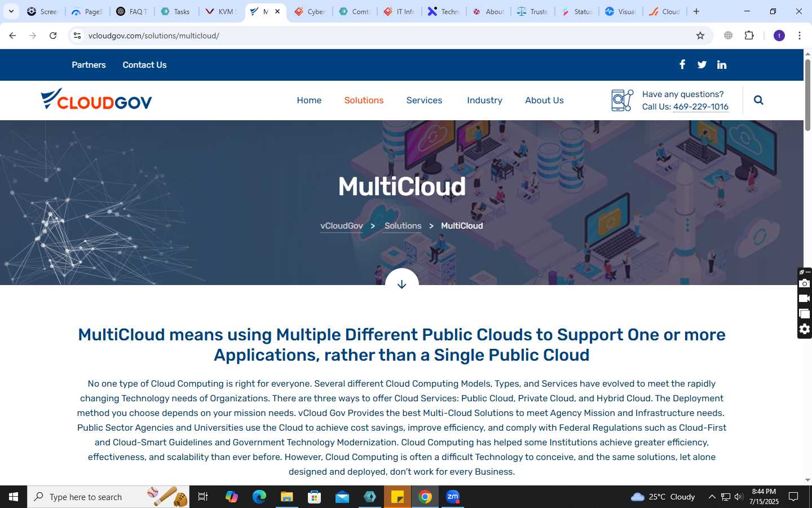Close the active MultiCloud tab
This screenshot has width=812, height=508.
[277, 11]
